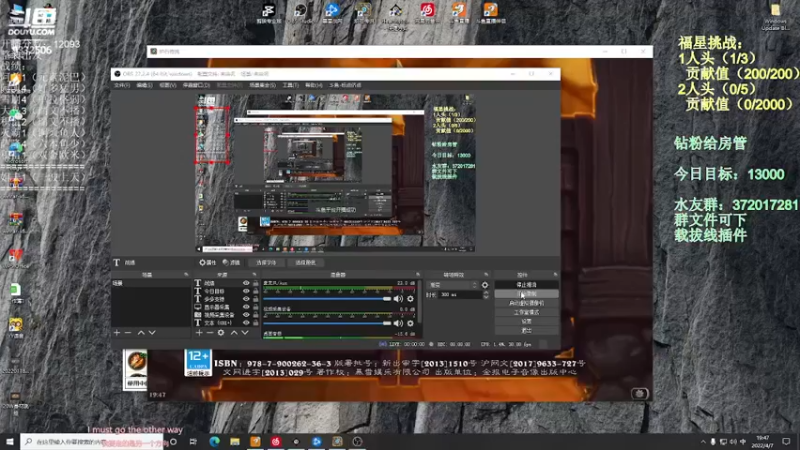
Task: Pop out the Sources dock panel
Action: (x=254, y=274)
